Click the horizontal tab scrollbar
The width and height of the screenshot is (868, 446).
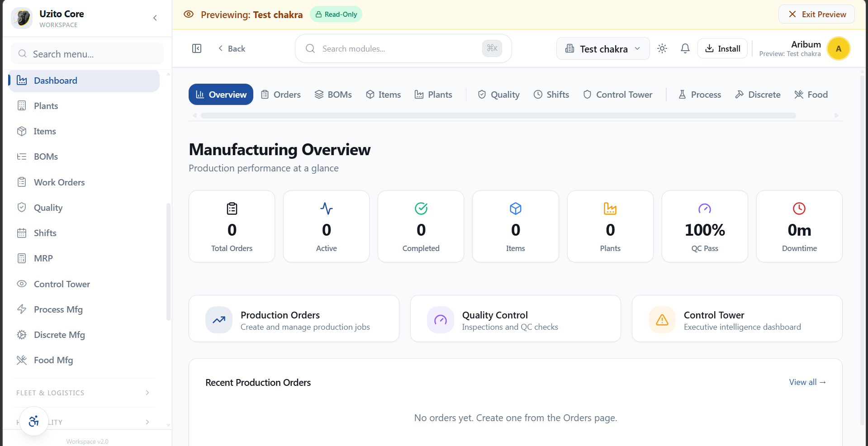[x=498, y=116]
